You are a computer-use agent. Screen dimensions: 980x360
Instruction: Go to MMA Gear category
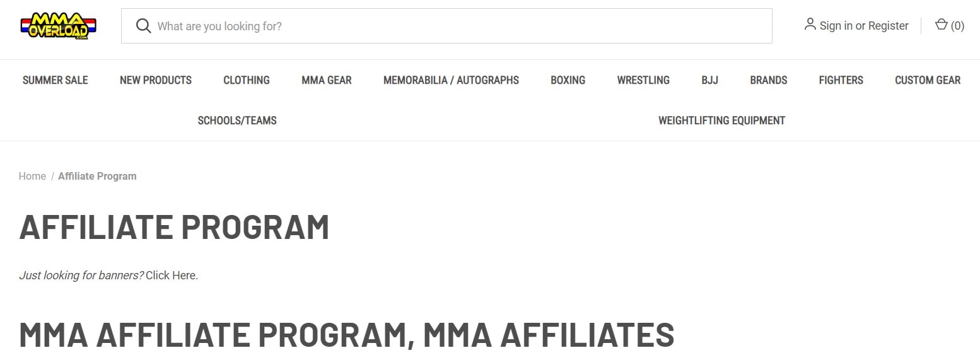pyautogui.click(x=327, y=80)
